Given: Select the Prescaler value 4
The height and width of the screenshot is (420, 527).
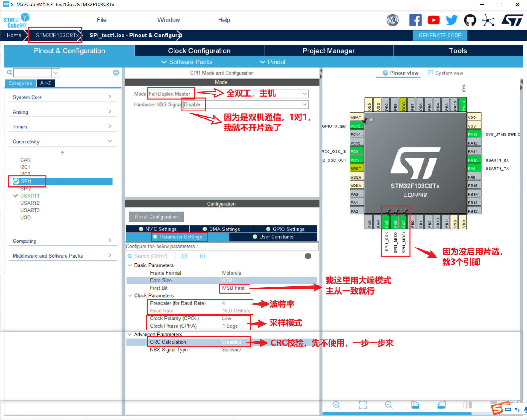Looking at the screenshot, I should point(224,303).
